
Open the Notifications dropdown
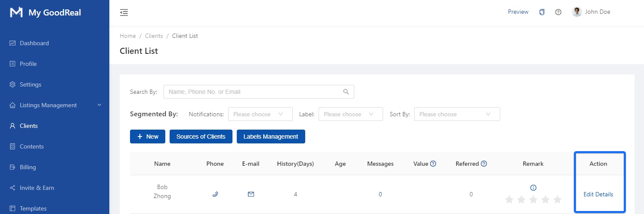(x=260, y=114)
